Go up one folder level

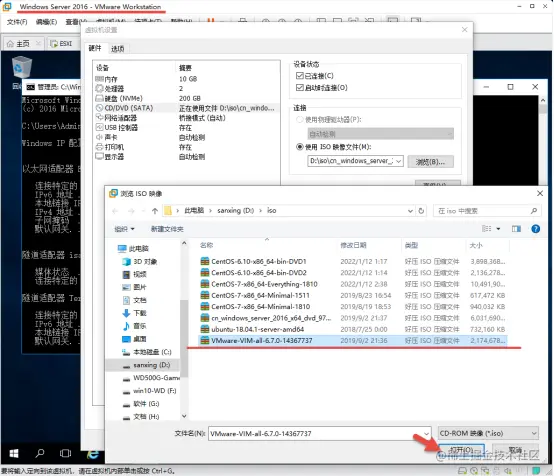(155, 211)
